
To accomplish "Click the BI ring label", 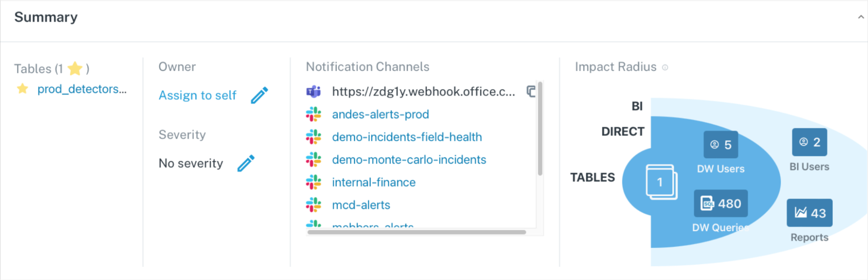I will pos(637,106).
